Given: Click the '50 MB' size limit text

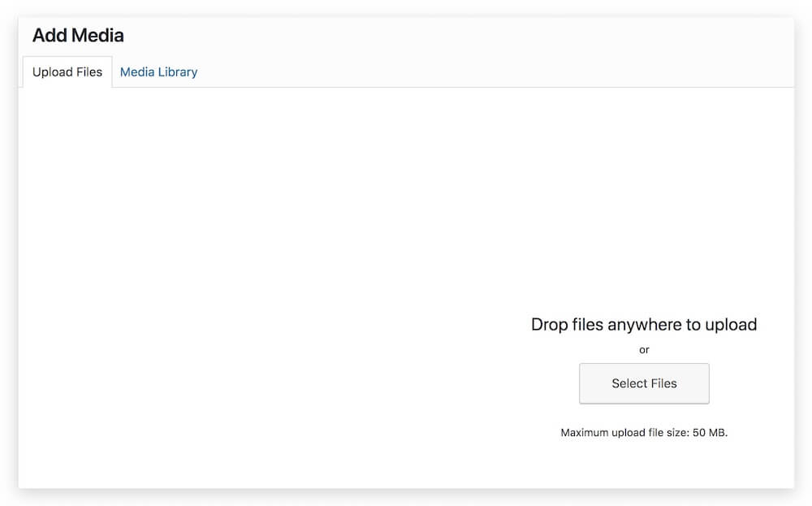Looking at the screenshot, I should click(709, 433).
